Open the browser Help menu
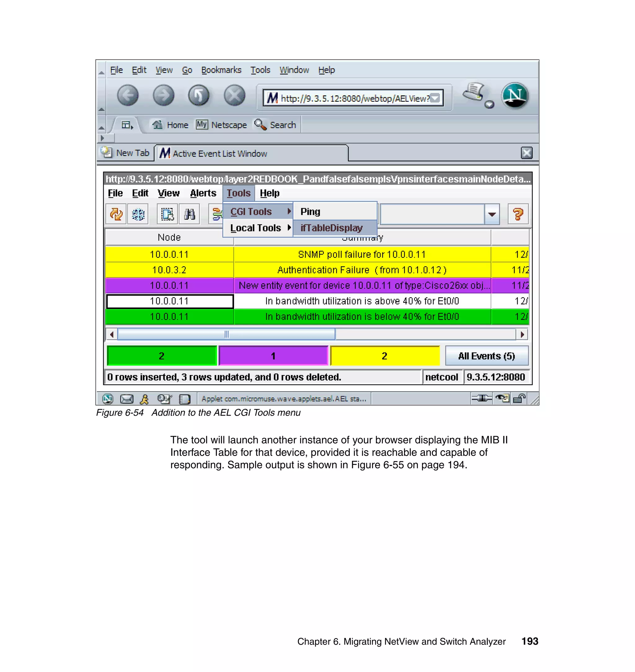The width and height of the screenshot is (635, 672). click(326, 70)
